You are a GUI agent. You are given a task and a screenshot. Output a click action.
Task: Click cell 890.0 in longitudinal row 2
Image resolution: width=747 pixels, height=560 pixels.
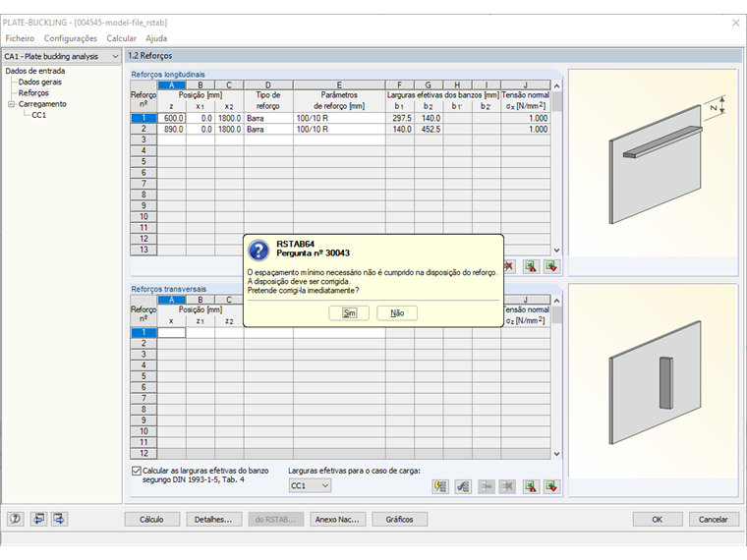171,129
